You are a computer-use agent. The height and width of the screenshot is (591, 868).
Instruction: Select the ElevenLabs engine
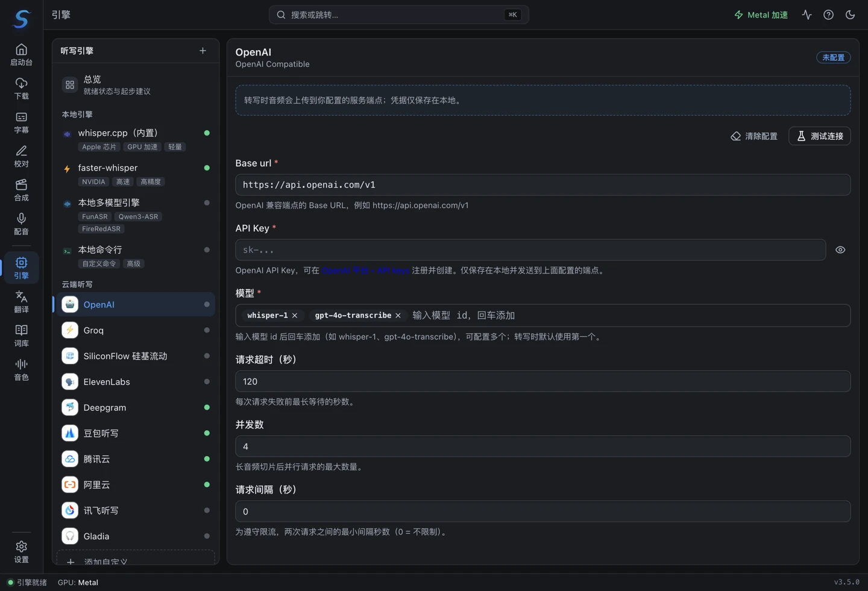(136, 381)
